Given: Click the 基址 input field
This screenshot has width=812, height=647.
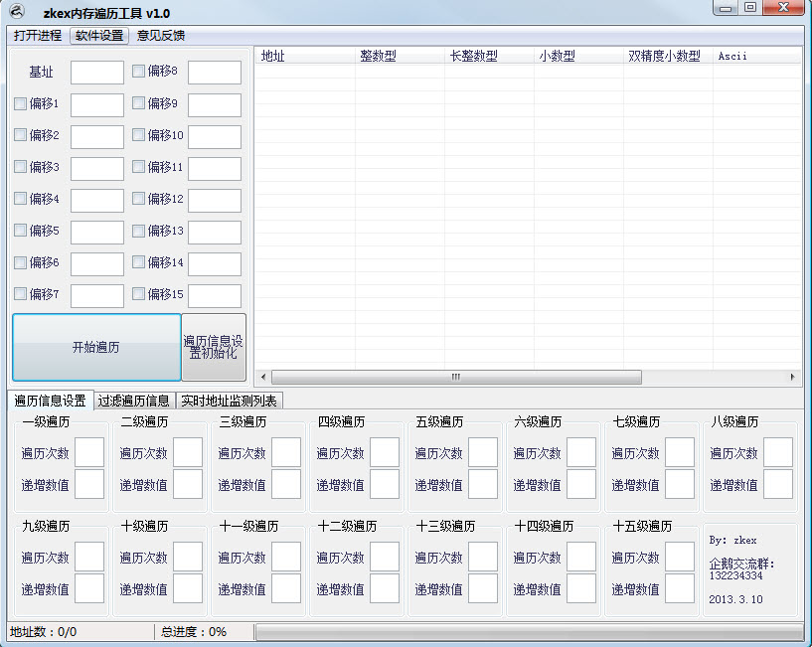Looking at the screenshot, I should (x=96, y=73).
